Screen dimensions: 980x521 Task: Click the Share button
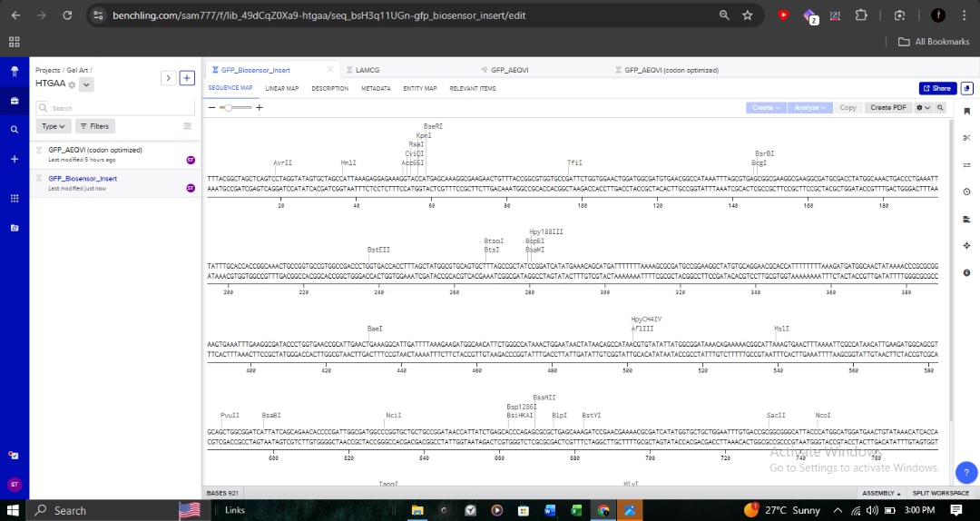[x=937, y=88]
